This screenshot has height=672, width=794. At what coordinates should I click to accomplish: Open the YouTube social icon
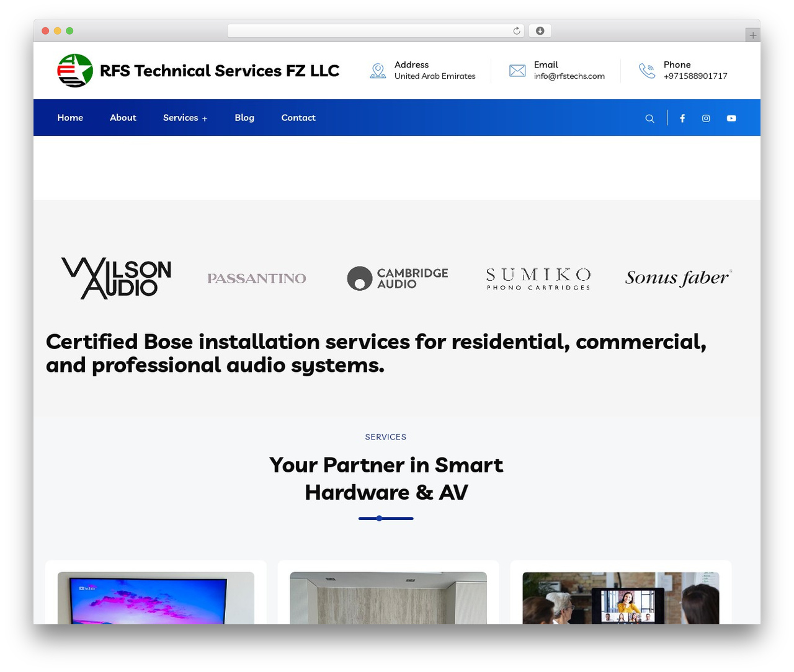[731, 118]
